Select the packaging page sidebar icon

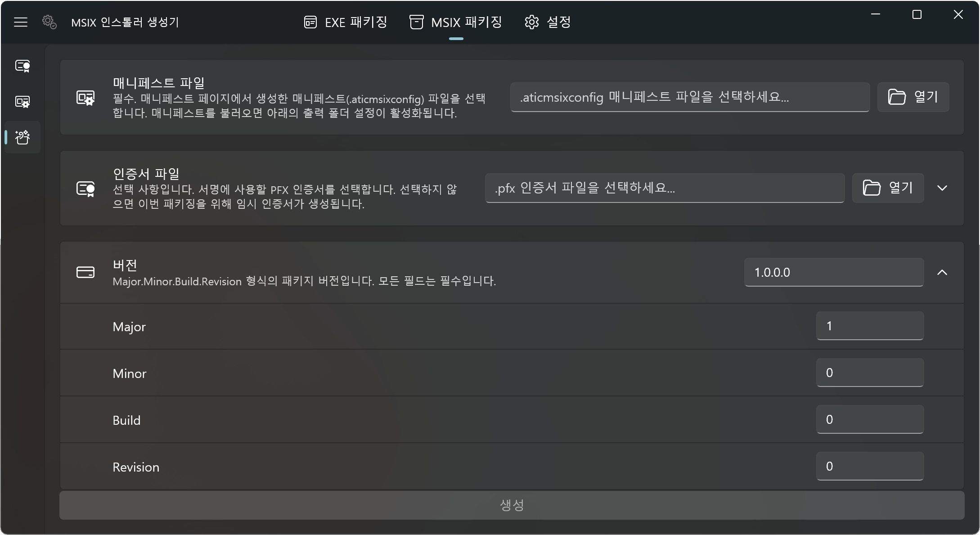[22, 137]
